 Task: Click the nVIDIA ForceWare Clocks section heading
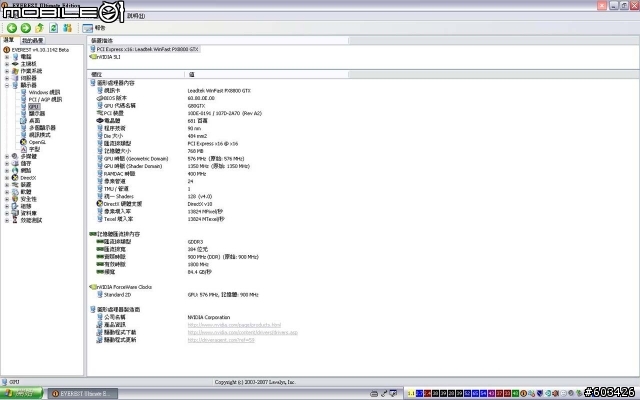(x=124, y=287)
